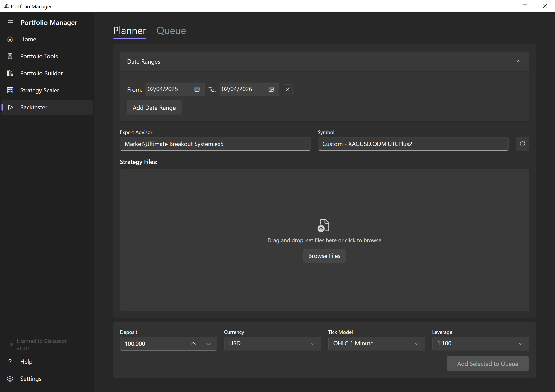555x392 pixels.
Task: Maximize the Portfolio Manager window
Action: coord(525,6)
